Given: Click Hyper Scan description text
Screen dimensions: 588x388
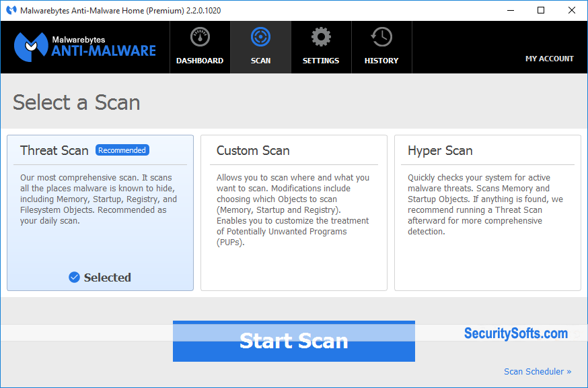Looking at the screenshot, I should pyautogui.click(x=485, y=204).
